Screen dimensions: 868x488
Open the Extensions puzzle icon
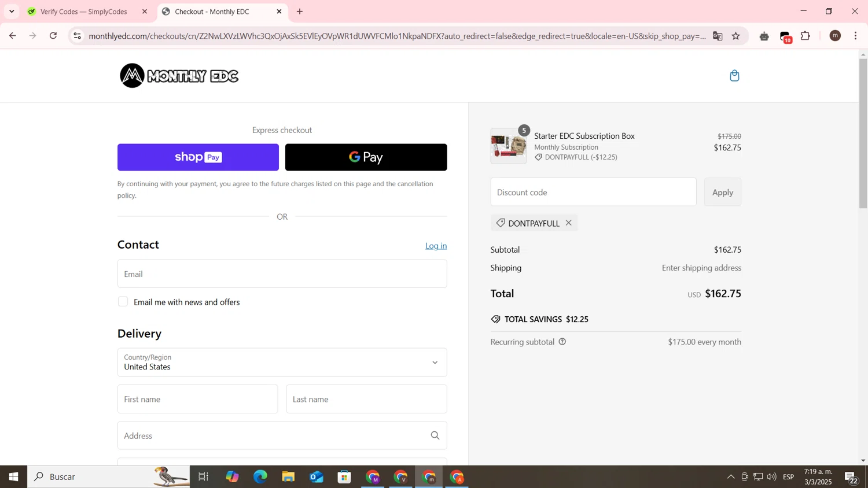[806, 36]
